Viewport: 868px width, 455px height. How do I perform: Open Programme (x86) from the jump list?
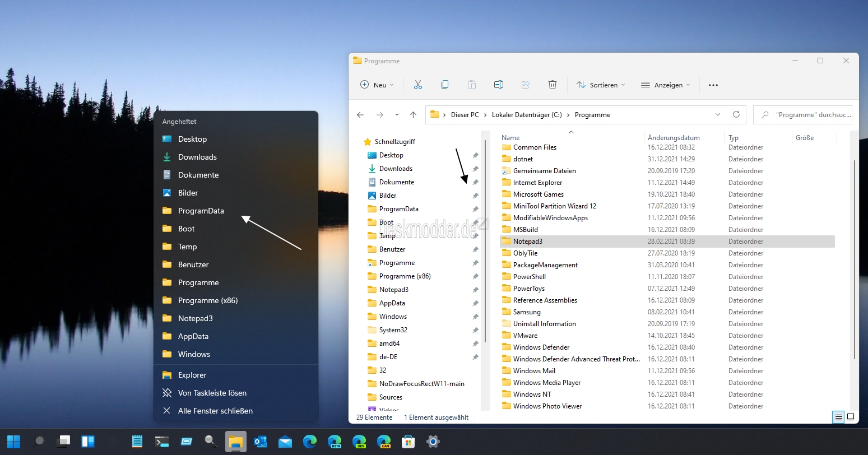click(236, 300)
